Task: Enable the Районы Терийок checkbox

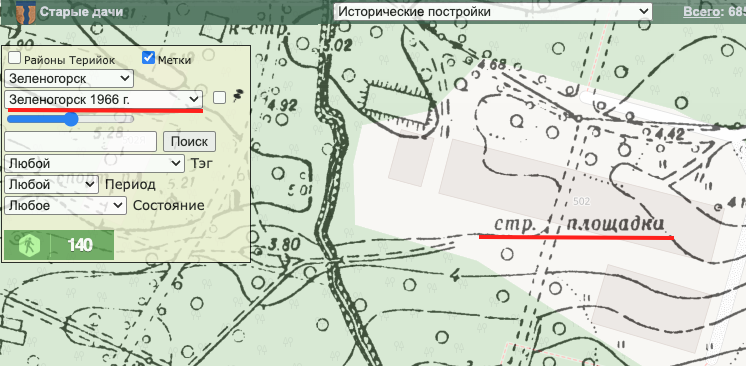Action: 15,58
